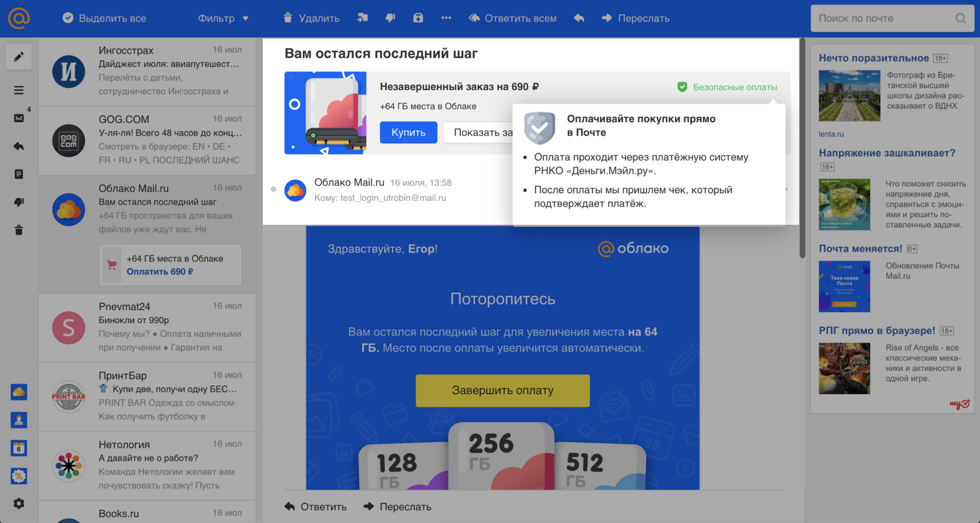The image size is (980, 523).
Task: Click Ответить below the message
Action: 315,507
